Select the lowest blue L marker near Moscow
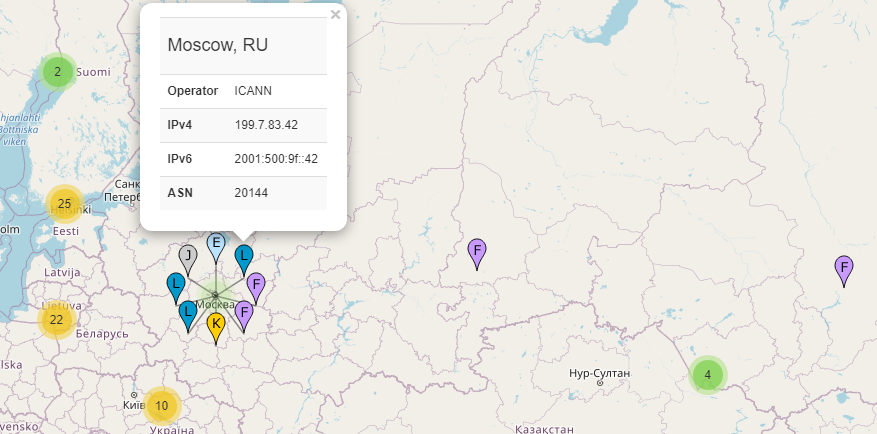Image resolution: width=877 pixels, height=434 pixels. (187, 313)
